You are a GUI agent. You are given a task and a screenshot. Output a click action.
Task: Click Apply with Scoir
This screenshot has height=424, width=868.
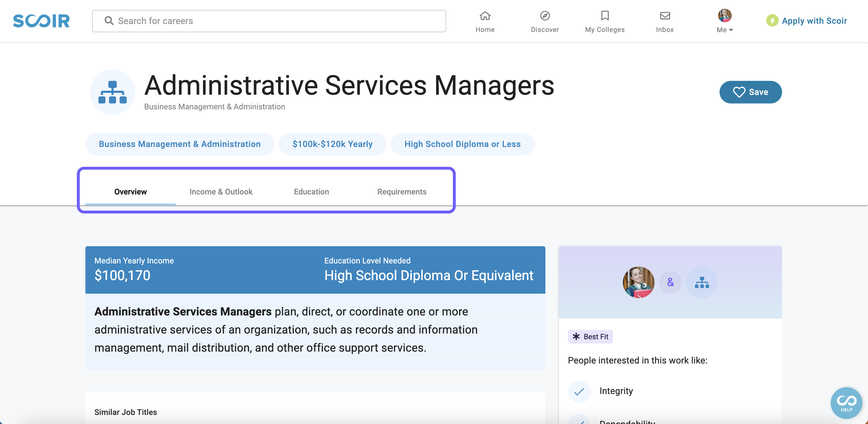[806, 21]
